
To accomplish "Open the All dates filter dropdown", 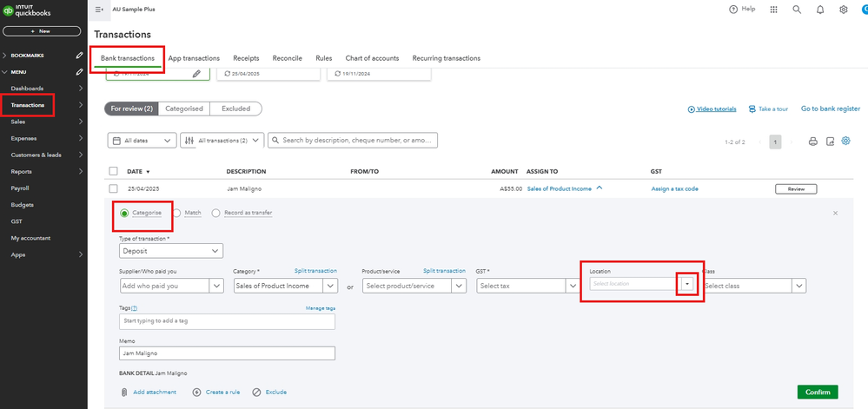I will coord(142,141).
